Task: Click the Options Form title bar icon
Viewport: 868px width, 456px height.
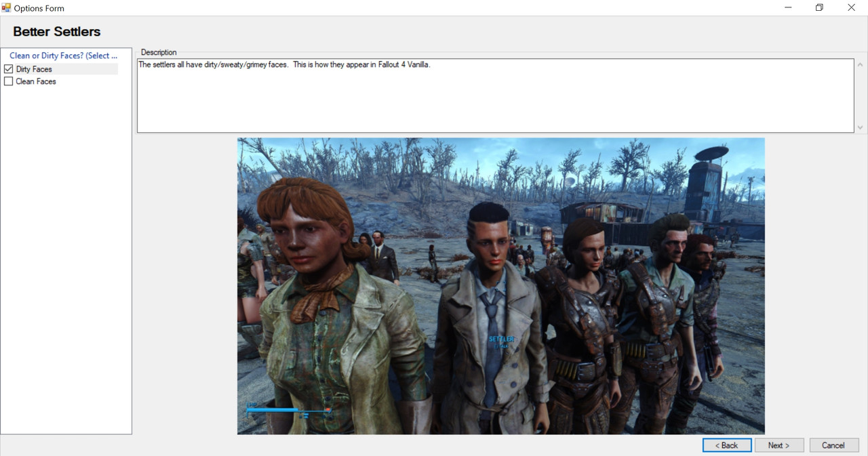Action: 7,8
